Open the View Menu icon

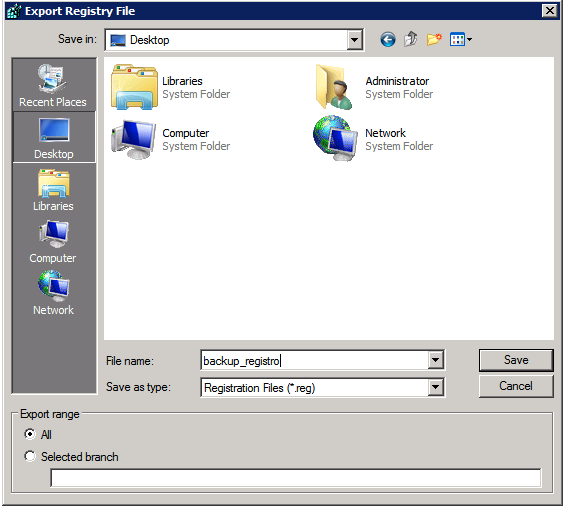tap(461, 40)
